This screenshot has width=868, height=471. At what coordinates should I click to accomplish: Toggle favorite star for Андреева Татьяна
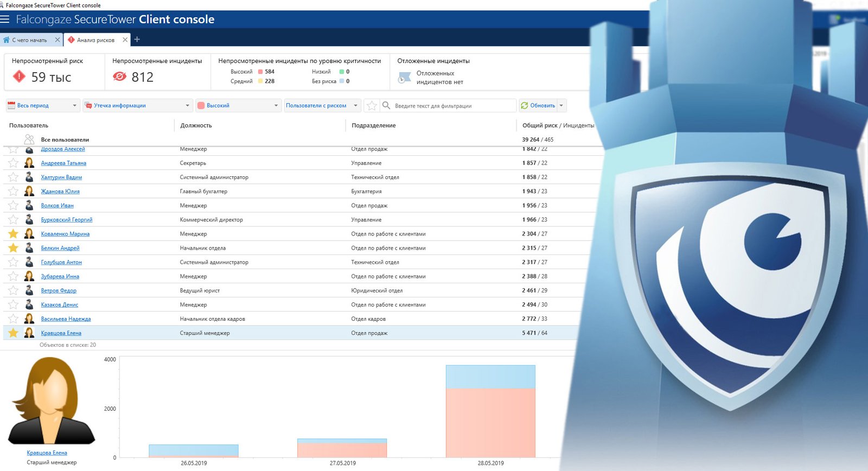[13, 163]
